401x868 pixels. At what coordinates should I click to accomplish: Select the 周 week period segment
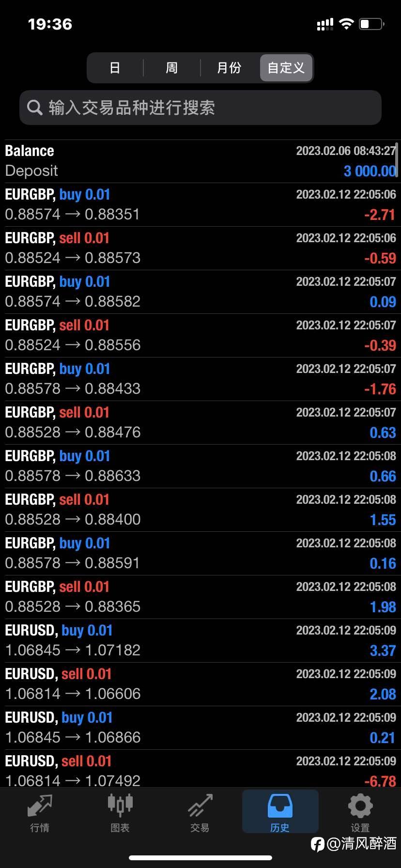click(171, 68)
